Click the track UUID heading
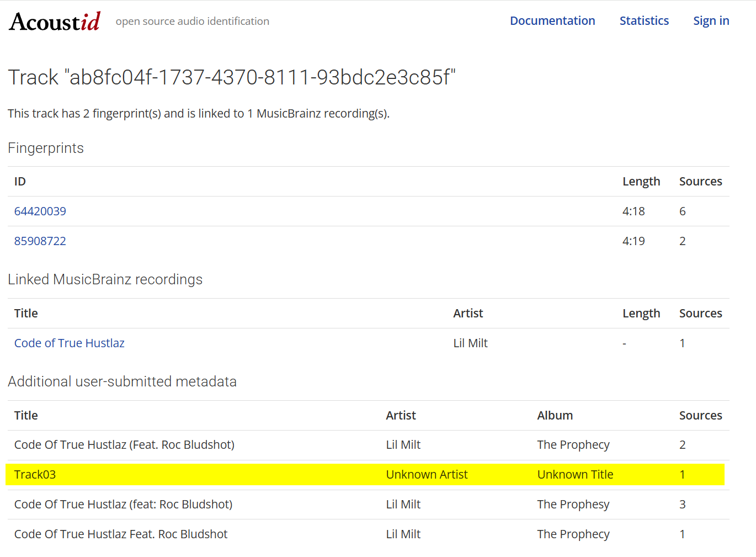Screen dimensions: 756x557 click(x=232, y=77)
